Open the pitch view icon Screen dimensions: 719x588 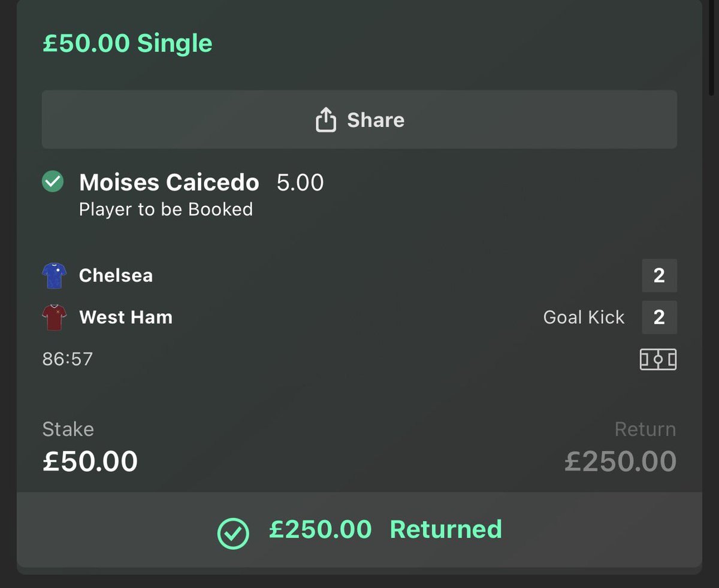tap(658, 359)
